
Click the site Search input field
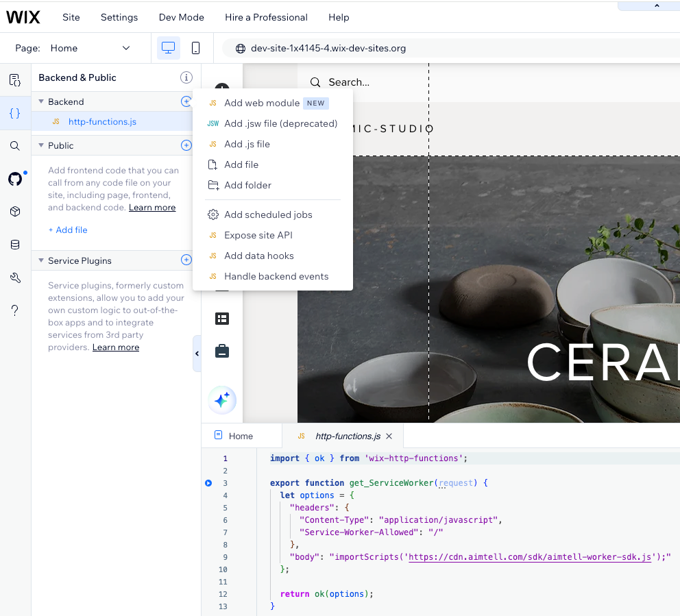coord(349,82)
